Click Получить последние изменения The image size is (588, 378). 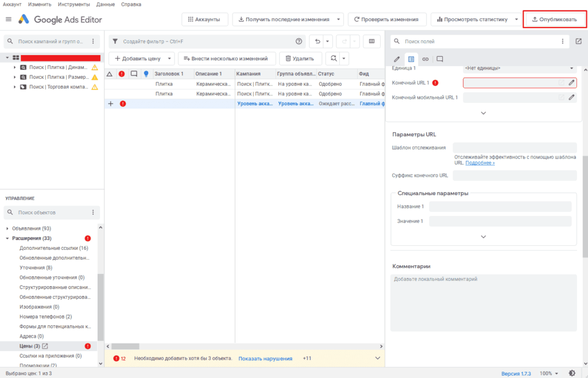pos(284,20)
